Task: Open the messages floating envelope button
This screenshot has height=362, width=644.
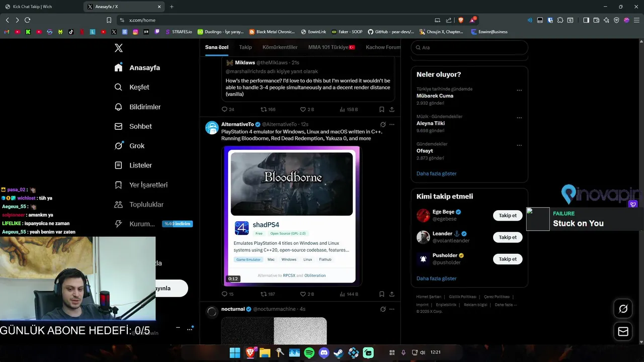Action: pyautogui.click(x=623, y=331)
